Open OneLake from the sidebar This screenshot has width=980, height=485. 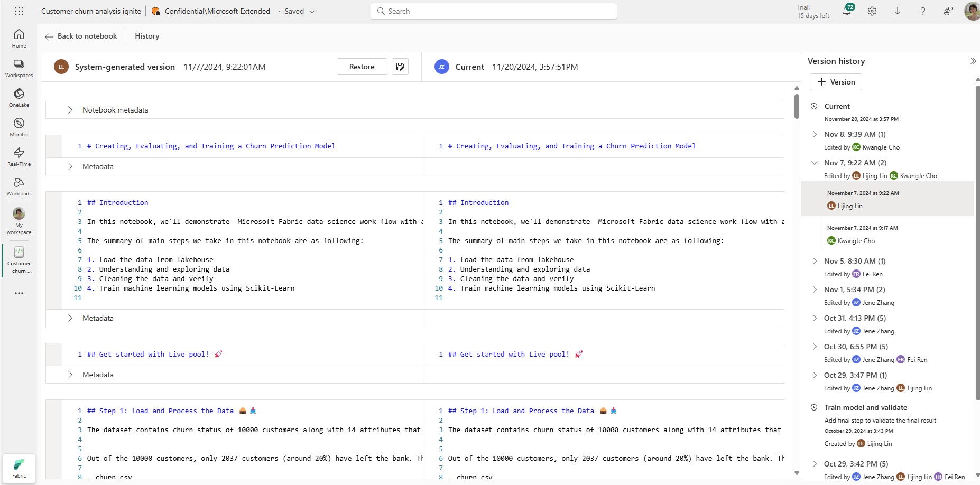tap(19, 98)
